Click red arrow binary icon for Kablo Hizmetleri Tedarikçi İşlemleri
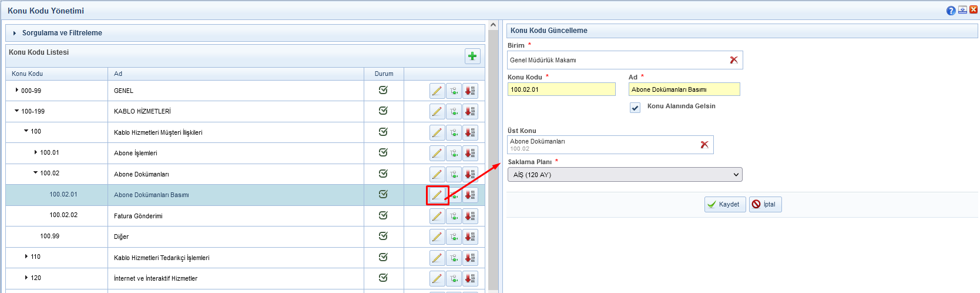Screen dimensions: 980x293 pos(470,258)
